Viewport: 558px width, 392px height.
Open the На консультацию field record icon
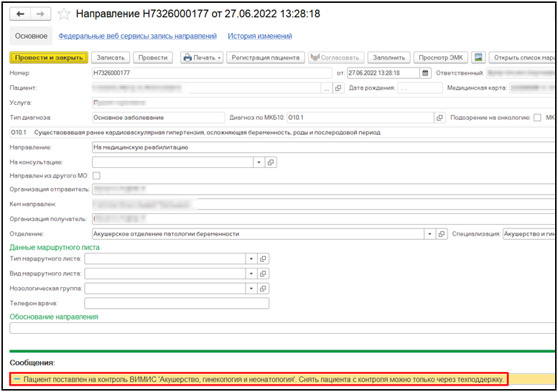(271, 162)
